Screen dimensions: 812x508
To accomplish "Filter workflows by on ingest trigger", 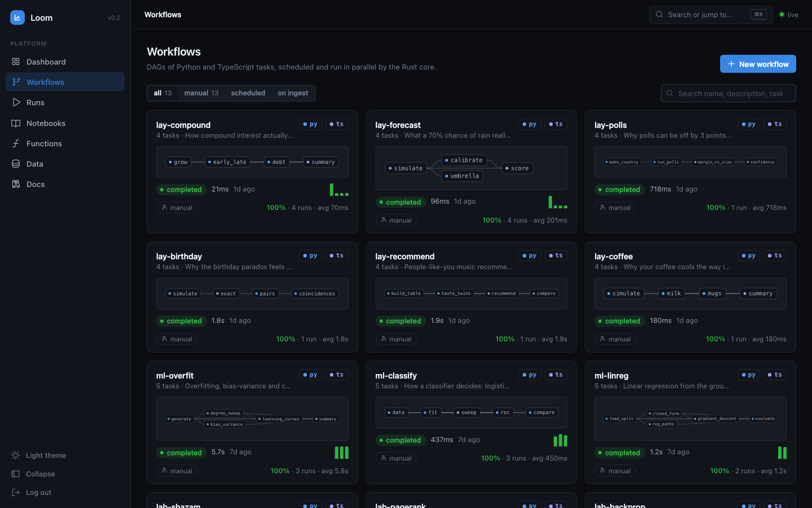I will point(293,93).
